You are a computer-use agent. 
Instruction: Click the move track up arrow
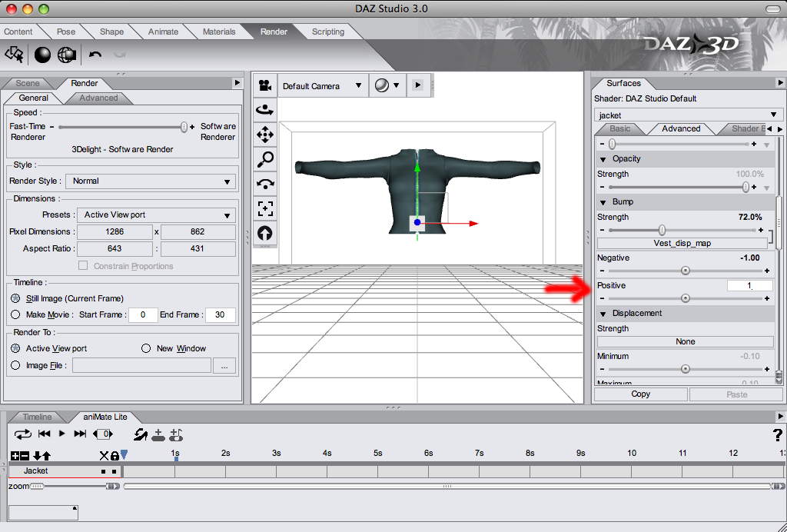(x=46, y=456)
